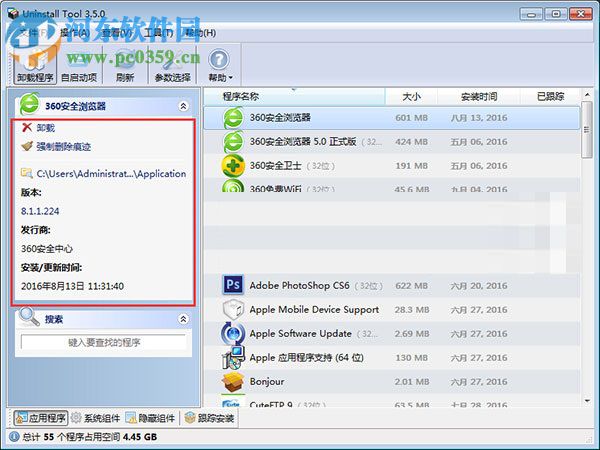
Task: Open the install folder path link
Action: click(111, 174)
